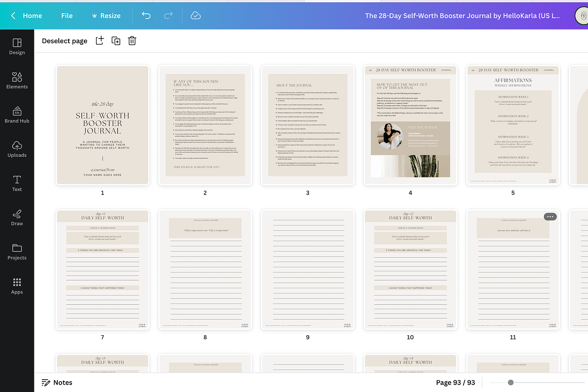This screenshot has width=588, height=392.
Task: Select page 11 journal prompt thumbnail
Action: [x=513, y=269]
